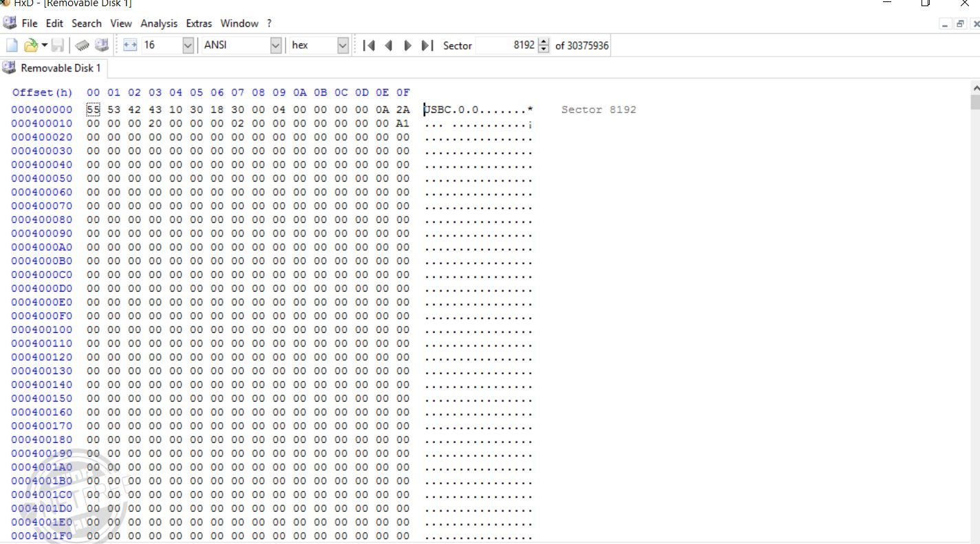
Task: Click the decoded text USBC.0.0
Action: click(451, 110)
